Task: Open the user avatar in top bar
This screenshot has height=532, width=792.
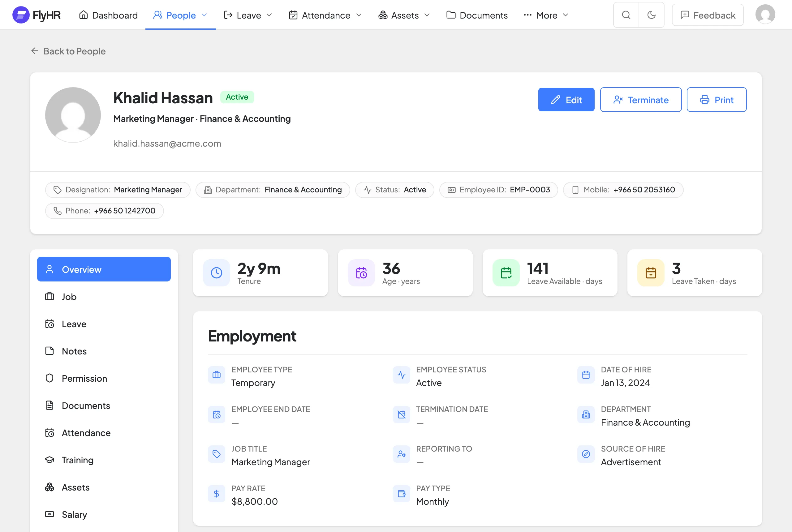Action: 765,14
